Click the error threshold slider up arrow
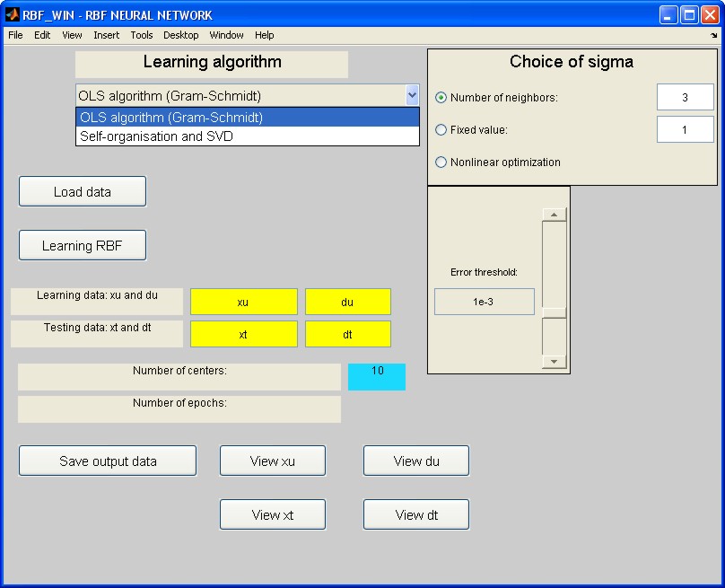 (x=555, y=215)
